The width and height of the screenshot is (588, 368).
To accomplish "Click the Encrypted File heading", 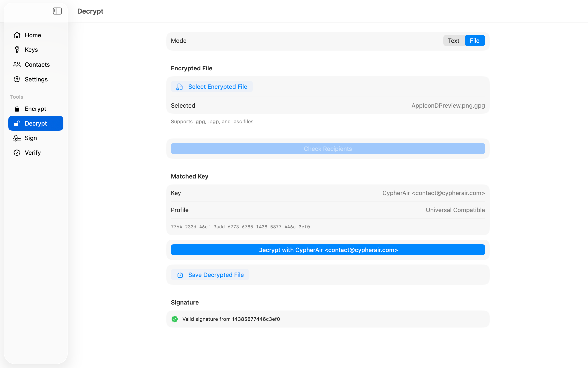I will [192, 68].
